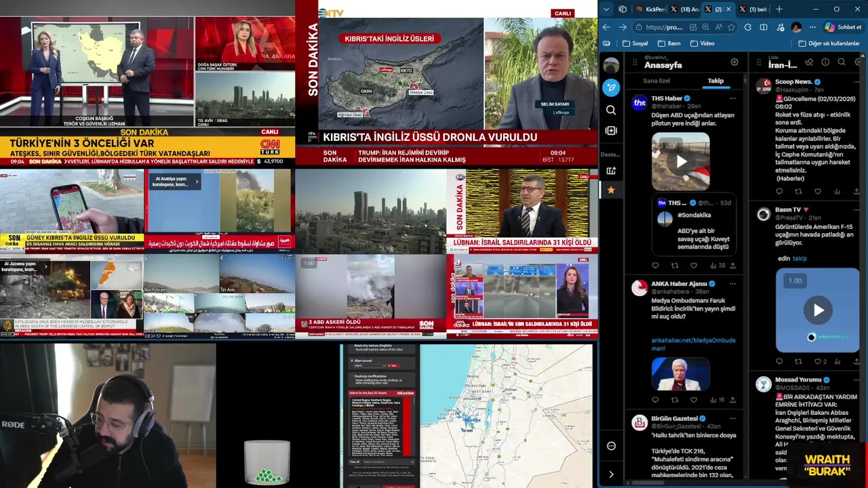Open the browser tab list chevron
The height and width of the screenshot is (488, 868).
606,9
